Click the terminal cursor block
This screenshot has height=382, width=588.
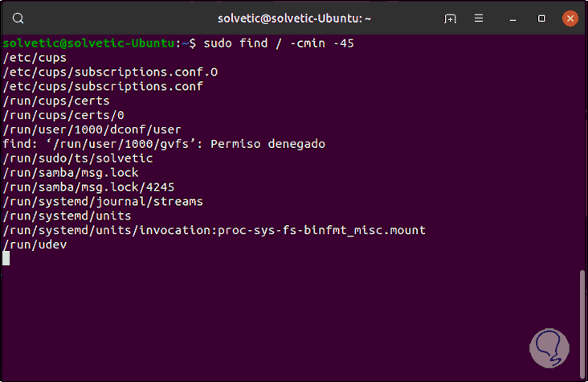pyautogui.click(x=6, y=259)
